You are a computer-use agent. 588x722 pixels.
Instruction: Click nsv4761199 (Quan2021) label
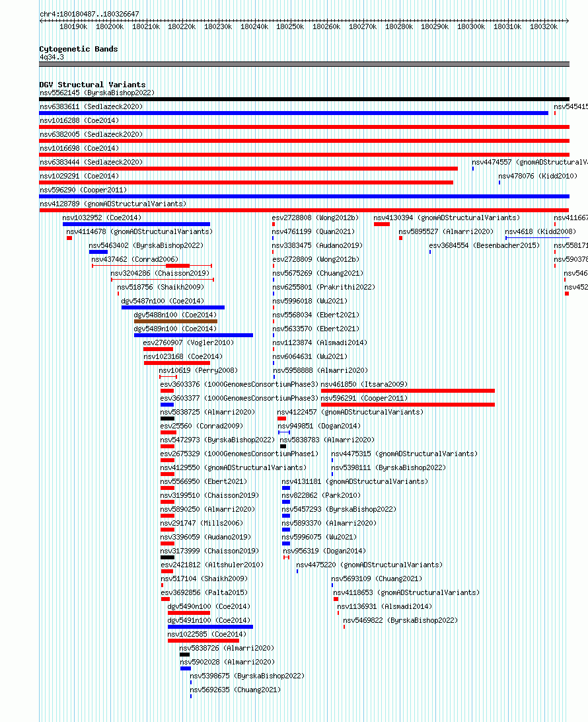pos(313,231)
